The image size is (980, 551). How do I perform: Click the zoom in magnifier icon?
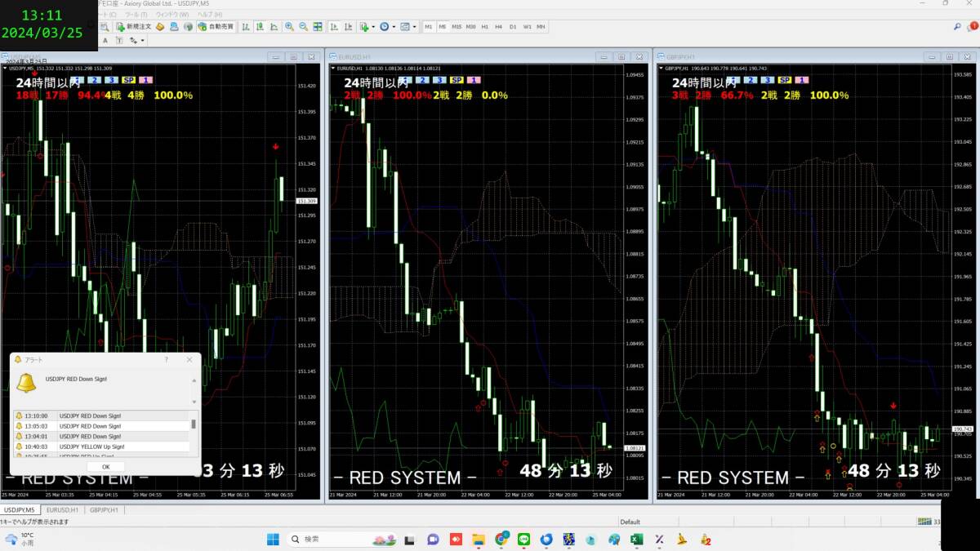(x=289, y=27)
